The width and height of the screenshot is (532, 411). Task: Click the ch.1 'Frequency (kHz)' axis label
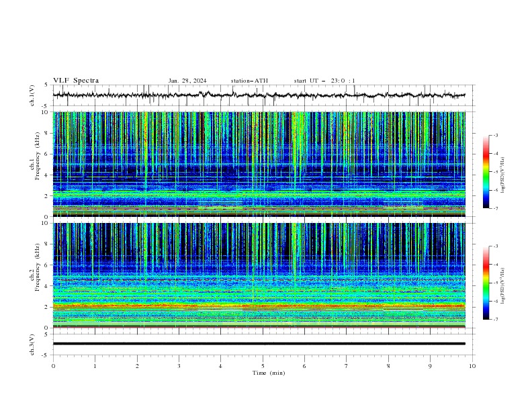point(38,156)
